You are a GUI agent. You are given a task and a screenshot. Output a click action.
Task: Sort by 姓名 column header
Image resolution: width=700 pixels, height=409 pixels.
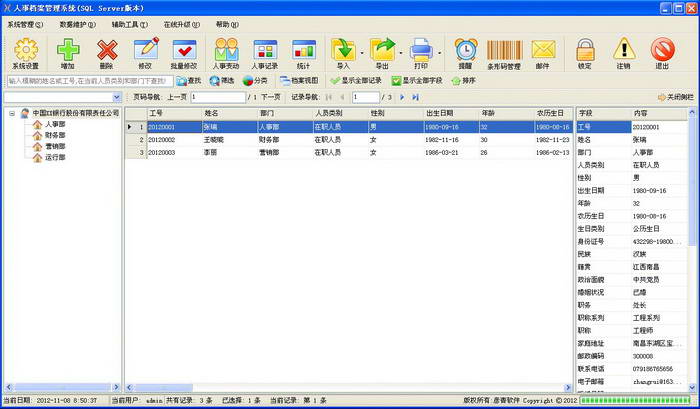(x=230, y=113)
